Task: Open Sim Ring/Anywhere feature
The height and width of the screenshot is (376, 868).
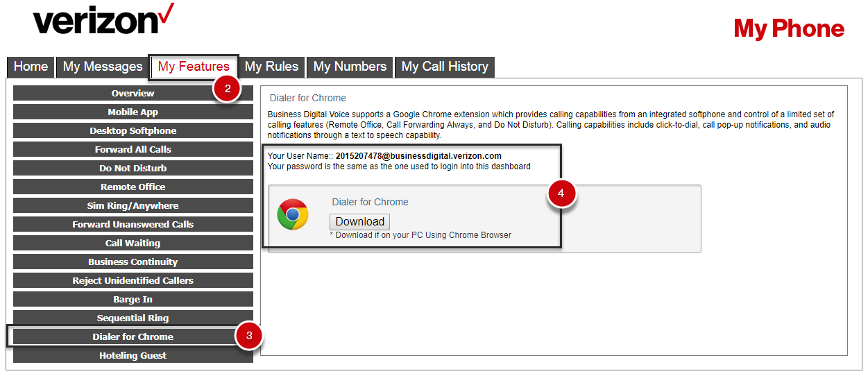Action: click(133, 205)
